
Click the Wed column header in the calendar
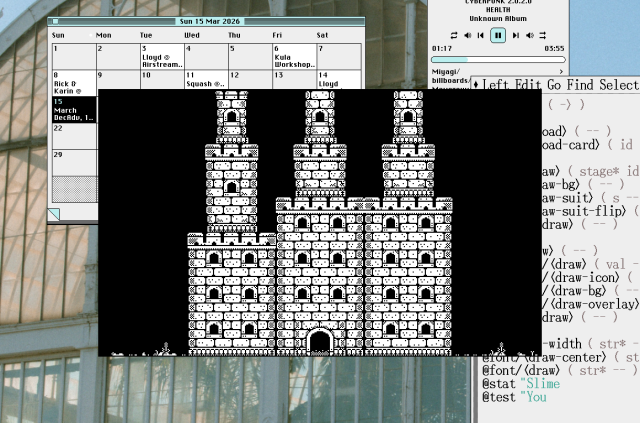(x=192, y=35)
